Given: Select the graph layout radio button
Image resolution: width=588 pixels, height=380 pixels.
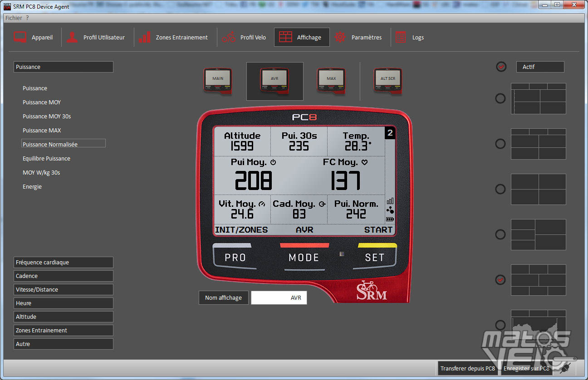Looking at the screenshot, I should click(x=500, y=325).
